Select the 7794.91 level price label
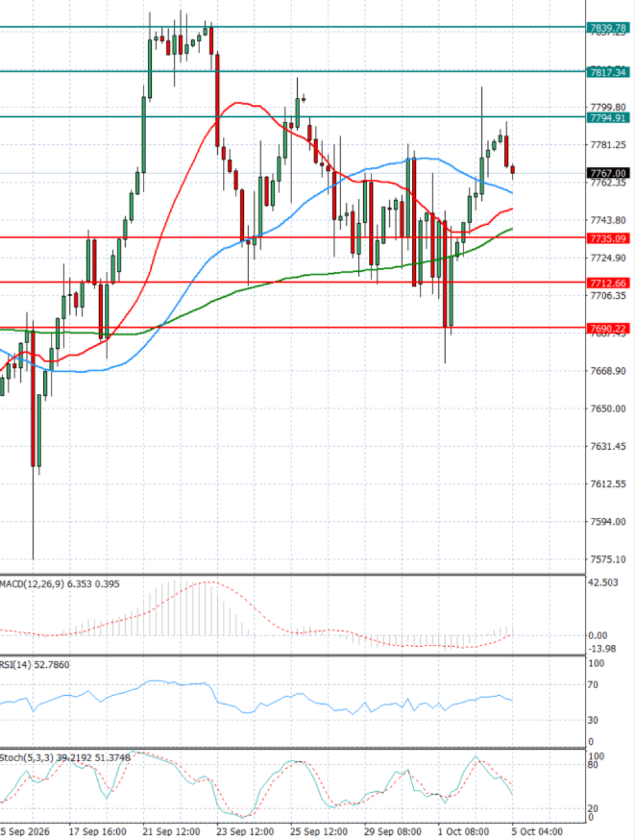Viewport: 635px width, 840px height. pyautogui.click(x=608, y=118)
